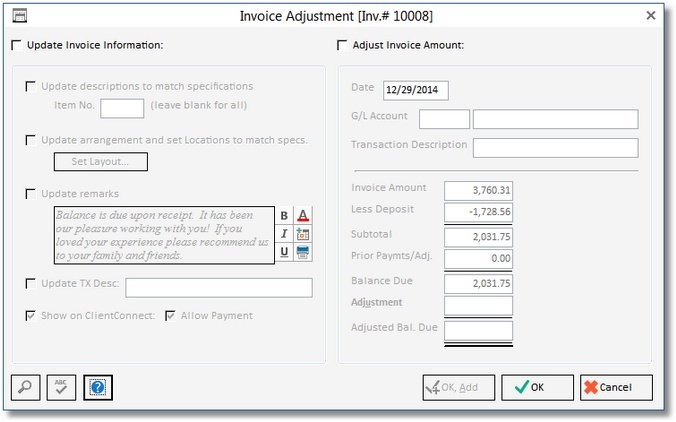
Task: Click the Update TX Desc text field
Action: pyautogui.click(x=219, y=288)
